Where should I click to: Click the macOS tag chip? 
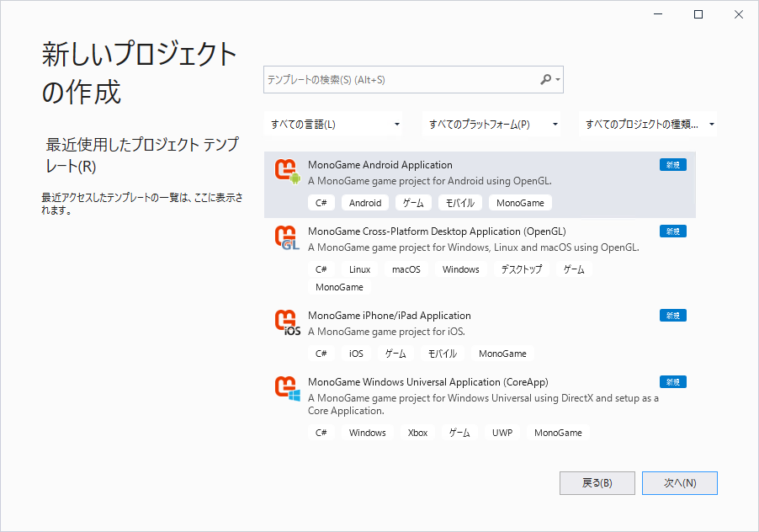tap(406, 269)
